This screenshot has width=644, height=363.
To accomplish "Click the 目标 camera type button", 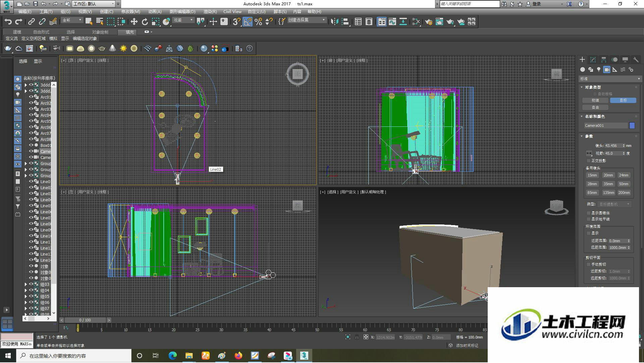I will [623, 100].
